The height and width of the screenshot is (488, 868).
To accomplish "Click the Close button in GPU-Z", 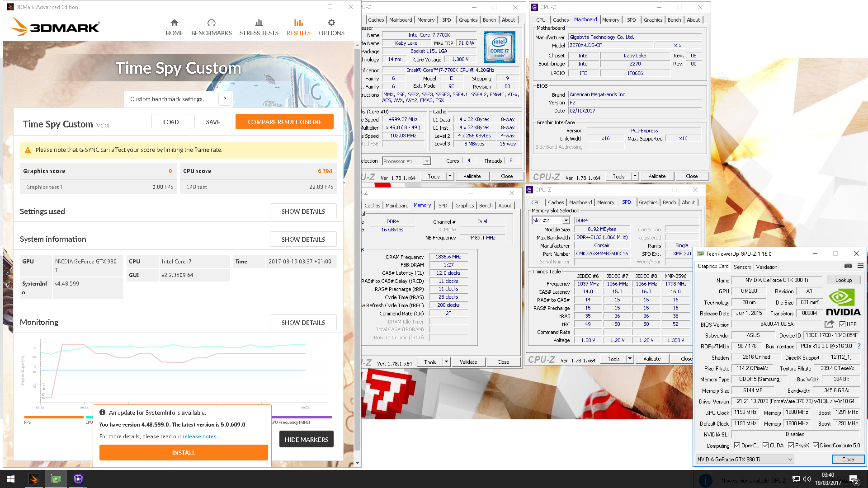I will pos(848,460).
